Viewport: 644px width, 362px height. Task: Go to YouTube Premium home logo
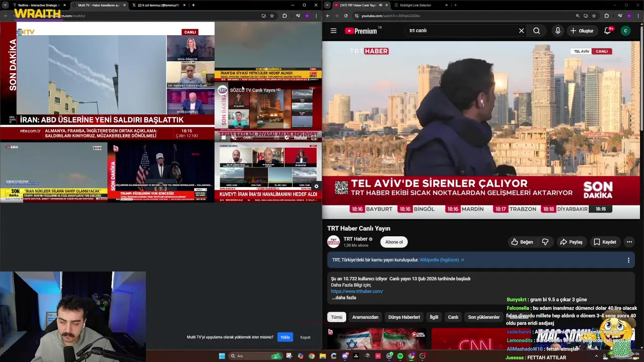361,31
